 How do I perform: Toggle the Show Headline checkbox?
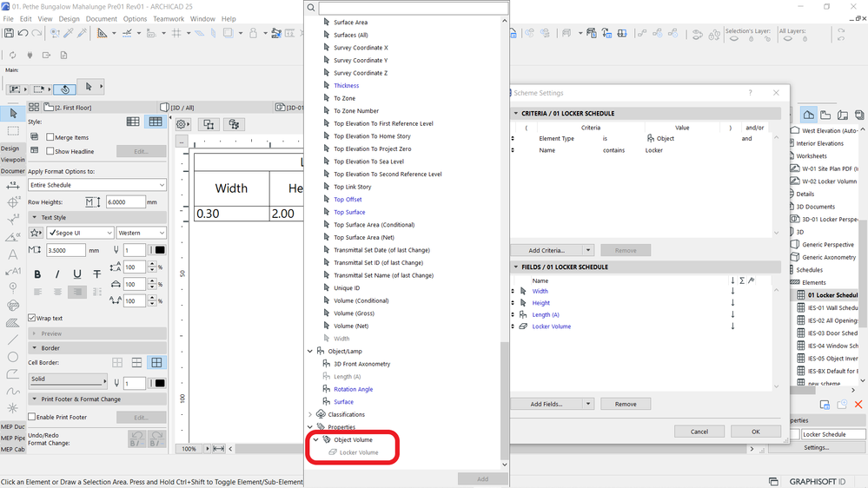50,151
